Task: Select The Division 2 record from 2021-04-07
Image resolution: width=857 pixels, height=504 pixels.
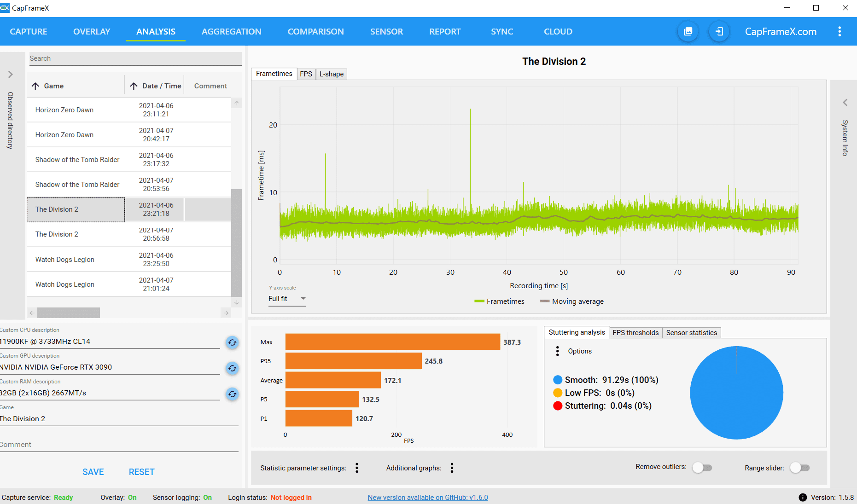Action: click(129, 234)
